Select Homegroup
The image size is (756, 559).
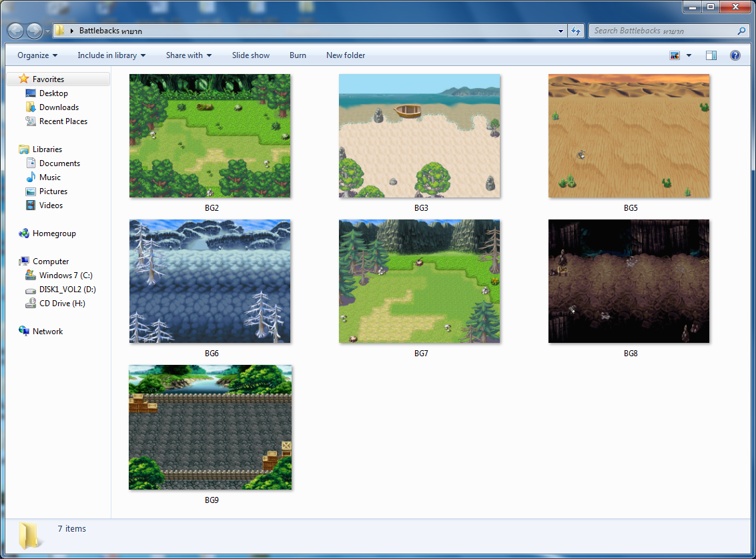click(x=54, y=233)
